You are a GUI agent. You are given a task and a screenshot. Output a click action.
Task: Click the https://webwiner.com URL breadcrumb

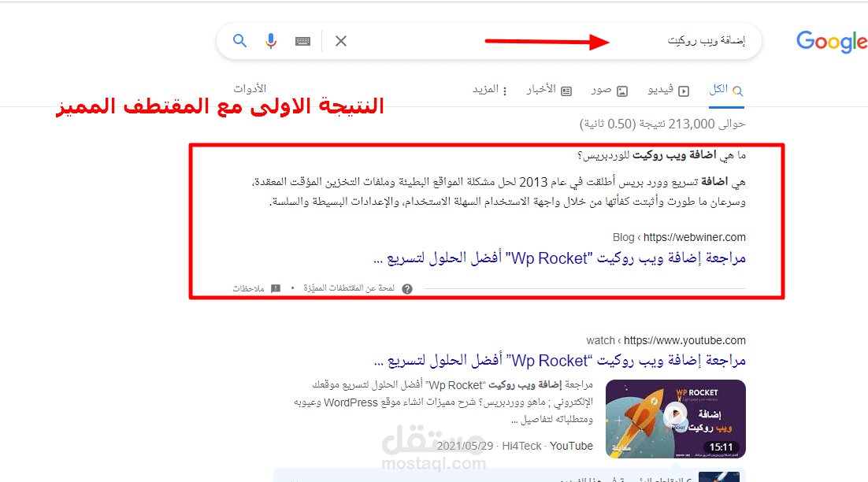pos(694,237)
